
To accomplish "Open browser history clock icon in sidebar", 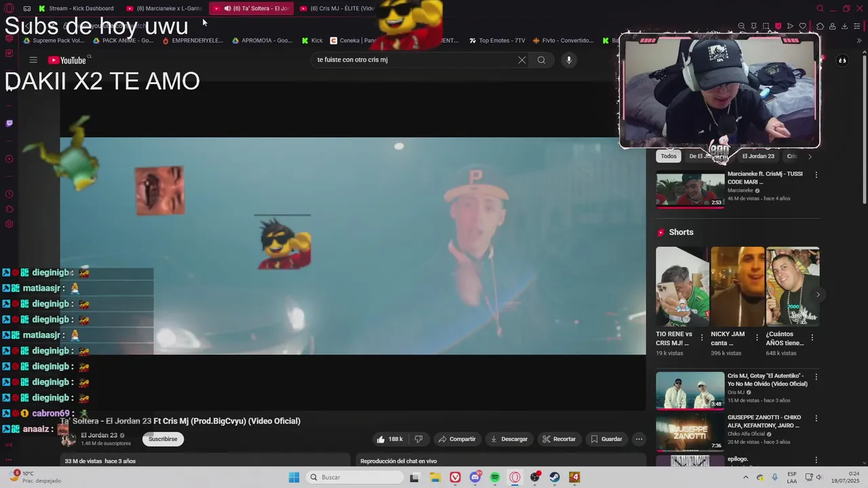I will pyautogui.click(x=9, y=195).
